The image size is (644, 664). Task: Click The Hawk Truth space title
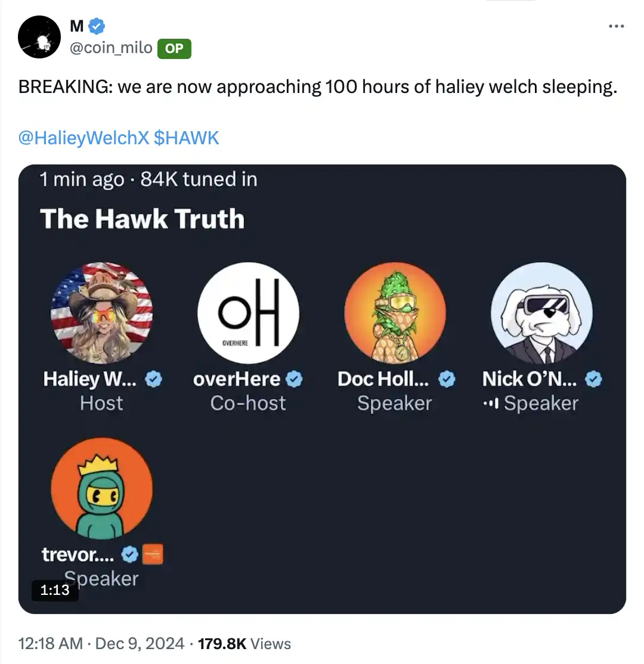click(x=143, y=219)
